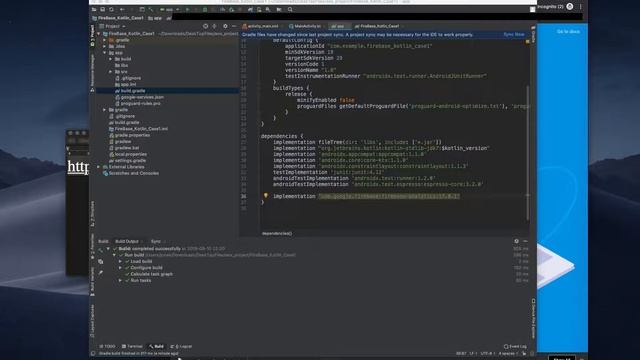Click Go to docs link in browser
The image size is (640, 360).
568,31
